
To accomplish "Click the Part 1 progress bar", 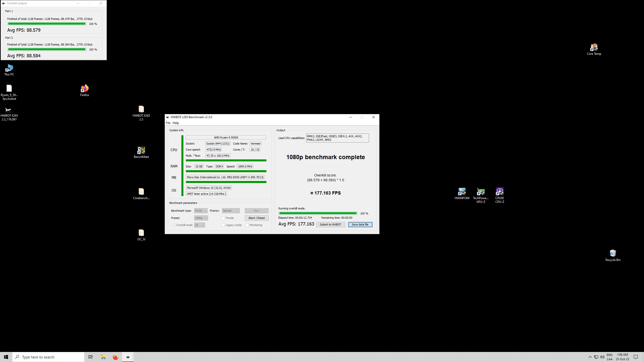I will click(x=47, y=24).
